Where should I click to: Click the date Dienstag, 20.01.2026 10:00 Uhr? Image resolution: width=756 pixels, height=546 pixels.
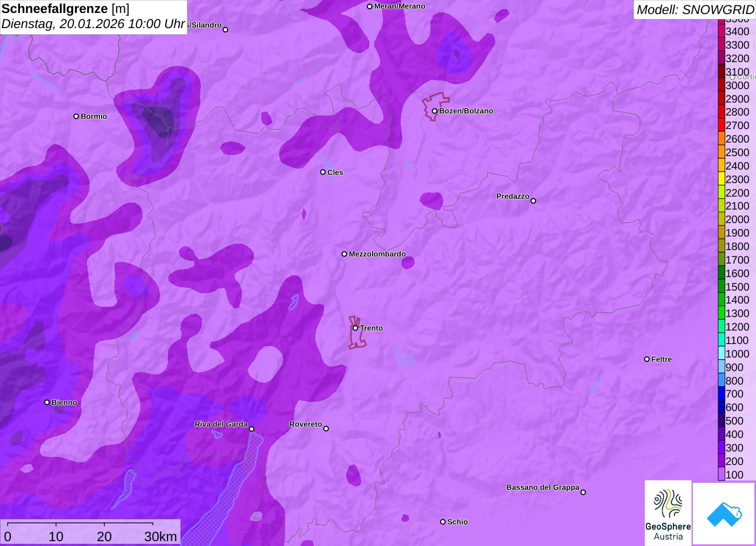(93, 24)
